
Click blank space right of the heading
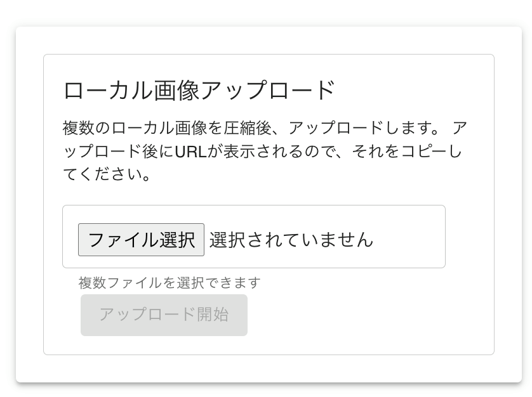[413, 91]
